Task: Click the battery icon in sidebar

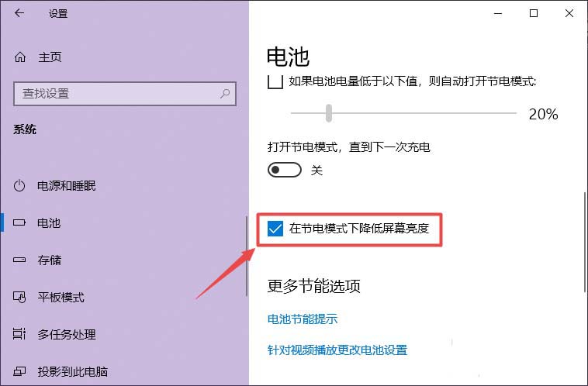Action: (x=19, y=222)
